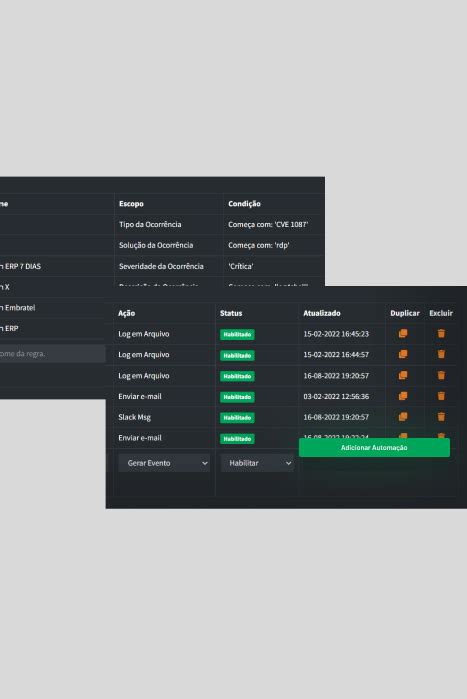Delete the rule updated 15-02-2022 16:44:57
The image size is (467, 699).
click(441, 354)
